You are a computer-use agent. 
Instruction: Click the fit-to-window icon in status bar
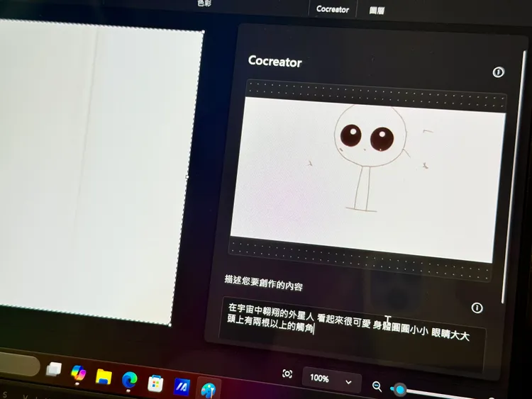pos(287,373)
